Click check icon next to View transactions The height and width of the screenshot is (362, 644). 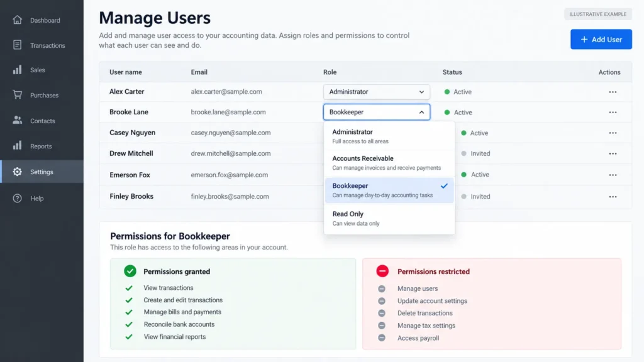click(129, 288)
